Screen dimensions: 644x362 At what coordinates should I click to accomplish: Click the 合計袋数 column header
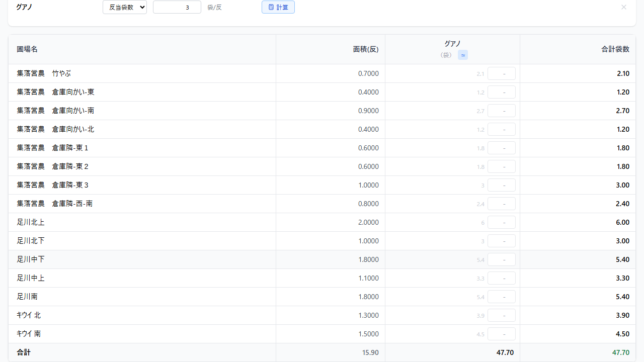615,49
